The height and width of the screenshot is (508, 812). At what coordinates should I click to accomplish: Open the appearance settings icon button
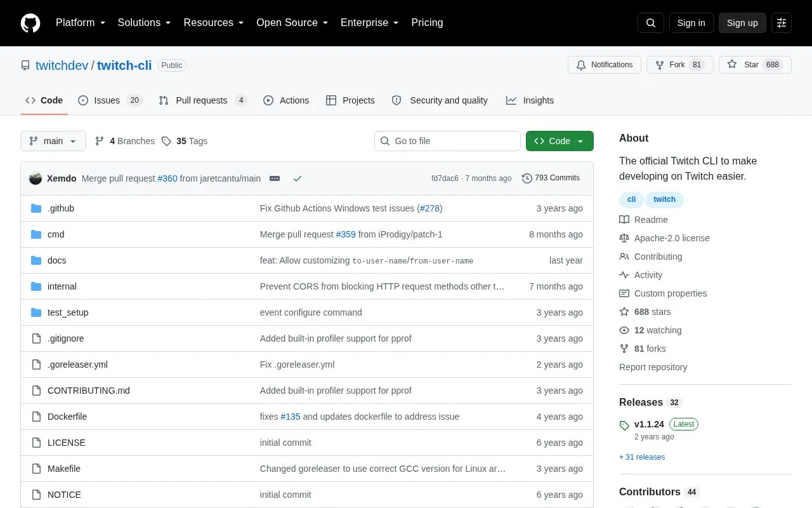[782, 23]
